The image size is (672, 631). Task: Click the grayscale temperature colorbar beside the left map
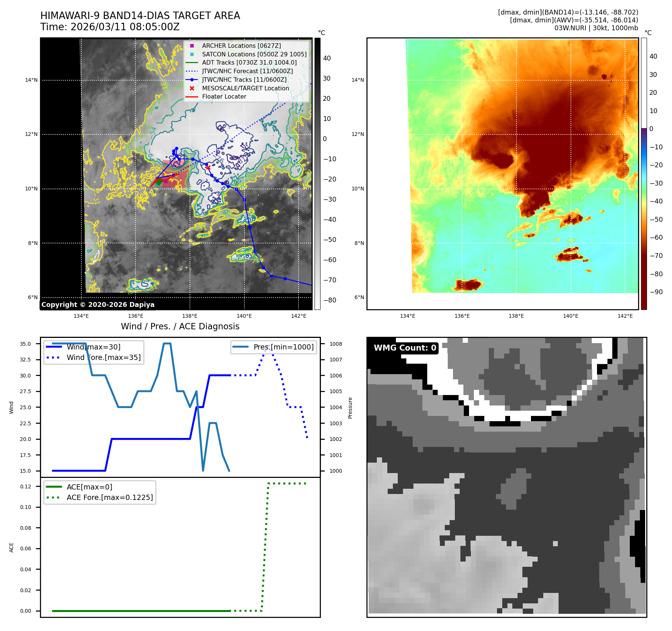317,174
